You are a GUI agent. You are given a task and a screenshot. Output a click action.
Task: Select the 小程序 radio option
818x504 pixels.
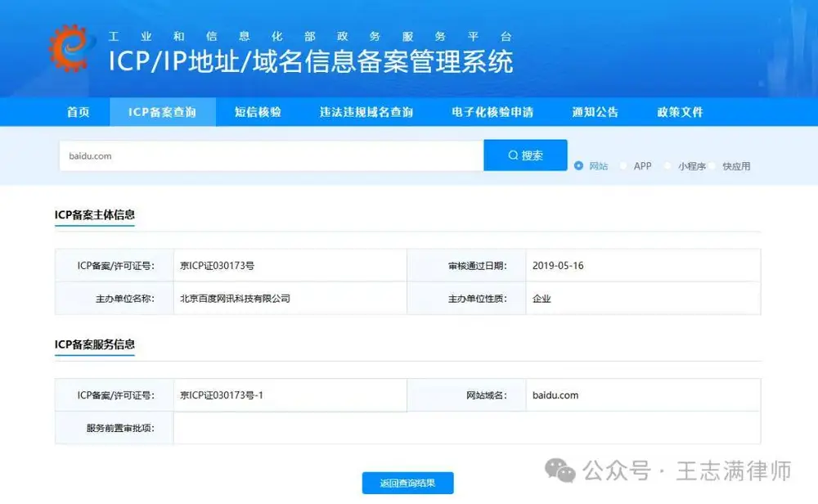(667, 166)
